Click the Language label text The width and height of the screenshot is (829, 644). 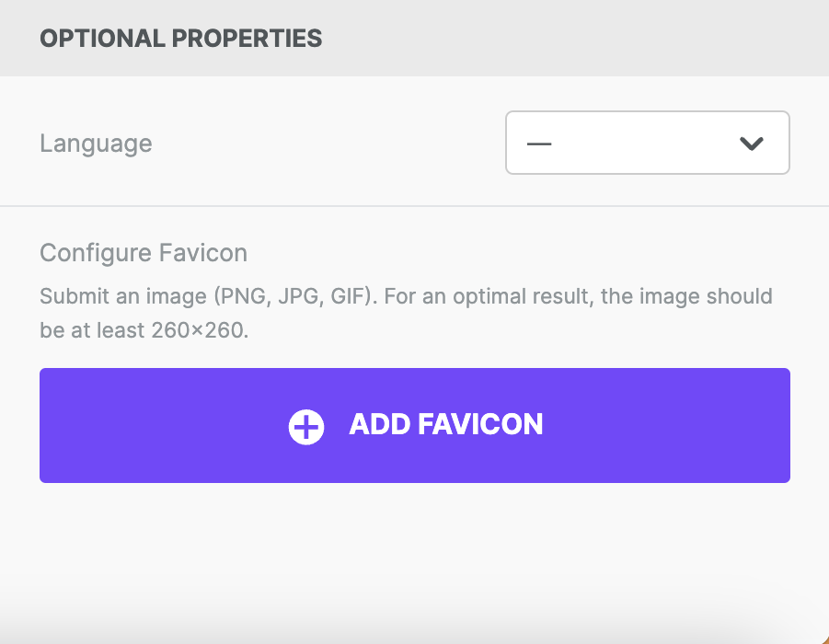pyautogui.click(x=97, y=144)
